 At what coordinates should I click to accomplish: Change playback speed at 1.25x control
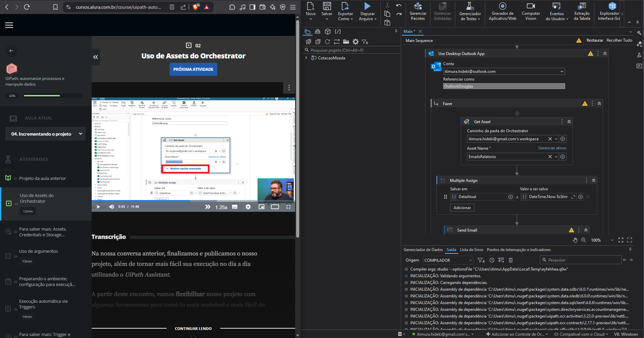click(x=221, y=207)
